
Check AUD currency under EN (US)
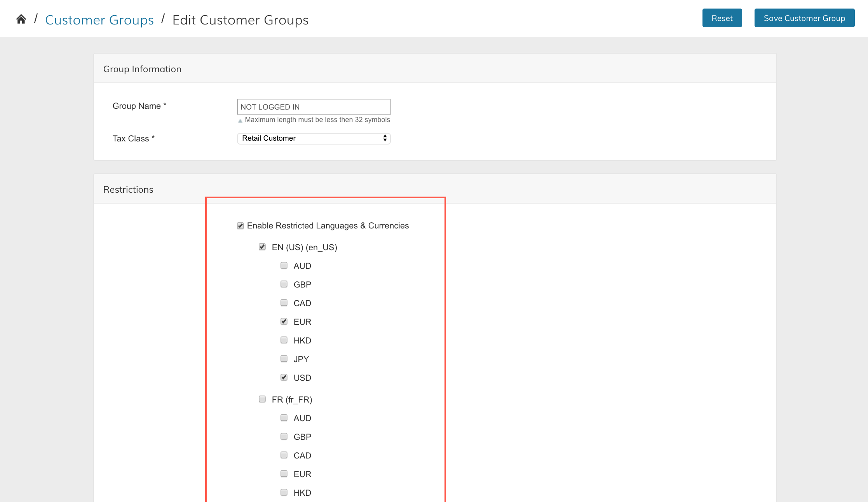[284, 265]
